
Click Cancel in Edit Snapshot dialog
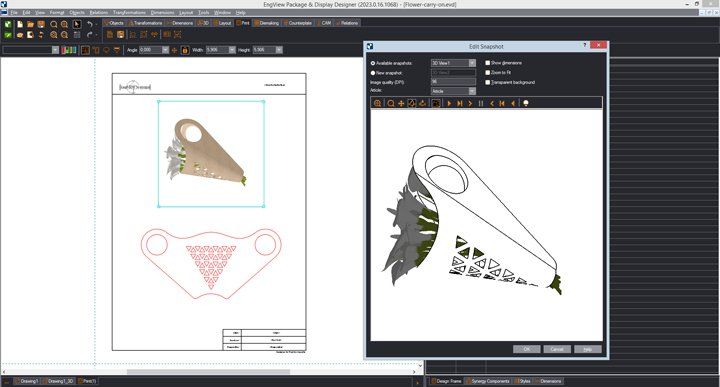coord(557,349)
